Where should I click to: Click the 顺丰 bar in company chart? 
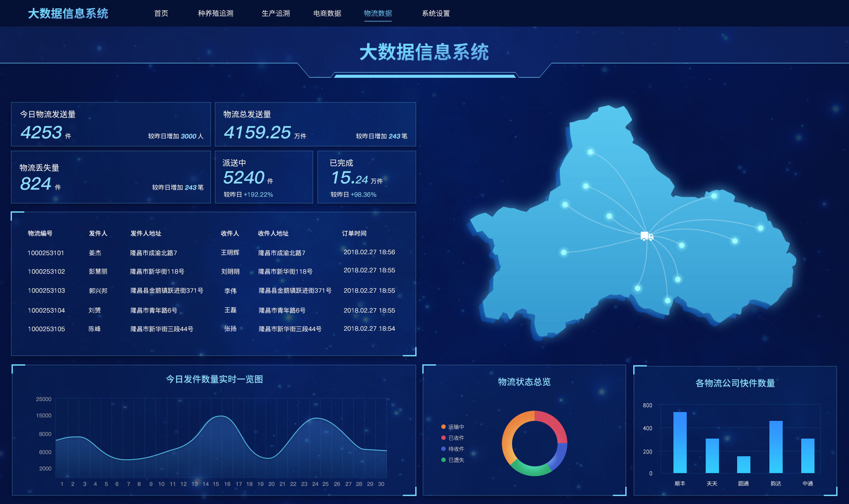click(x=680, y=442)
